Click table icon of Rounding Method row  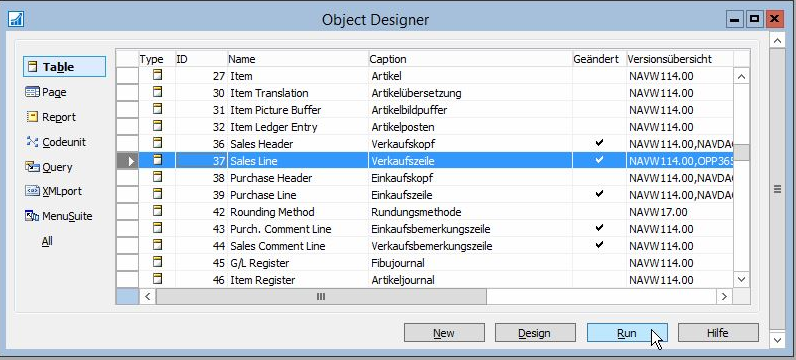pyautogui.click(x=158, y=212)
